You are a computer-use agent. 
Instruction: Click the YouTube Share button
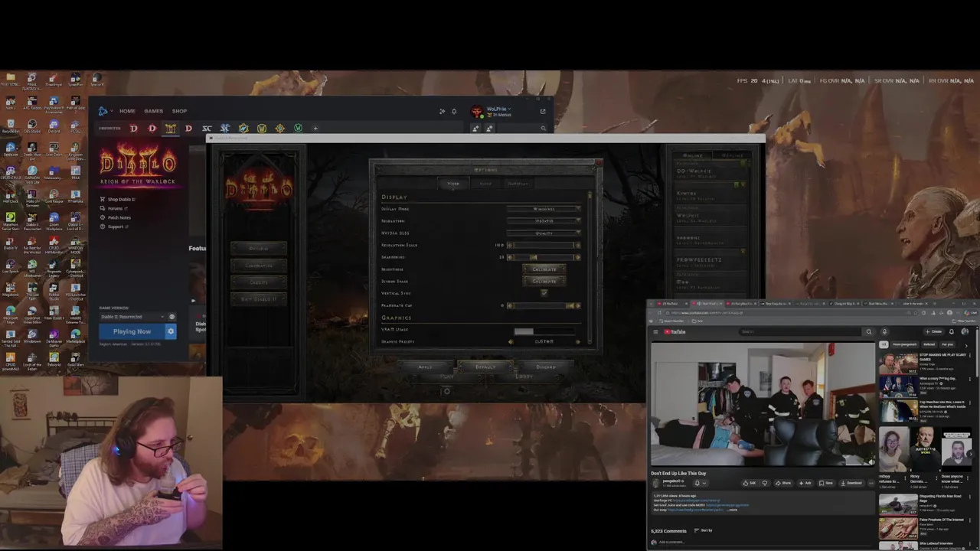(783, 483)
